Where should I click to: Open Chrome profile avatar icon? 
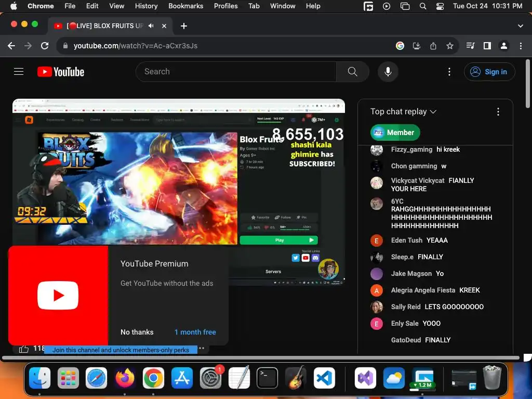click(504, 46)
